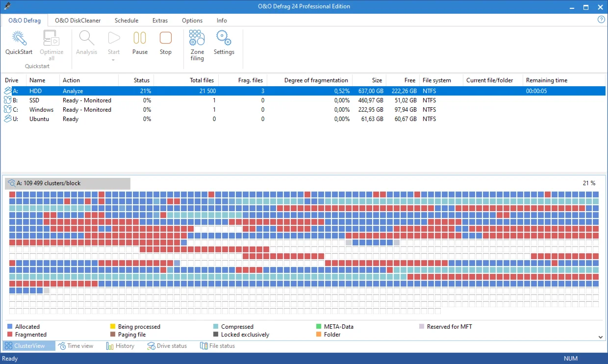Switch to the O&O DiskCleaner tab
This screenshot has width=608, height=364.
pos(77,21)
